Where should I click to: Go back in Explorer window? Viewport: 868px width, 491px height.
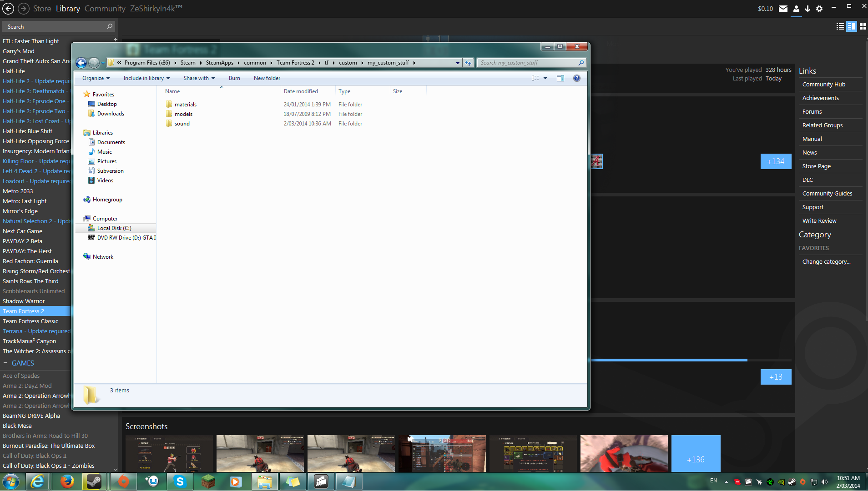[81, 63]
